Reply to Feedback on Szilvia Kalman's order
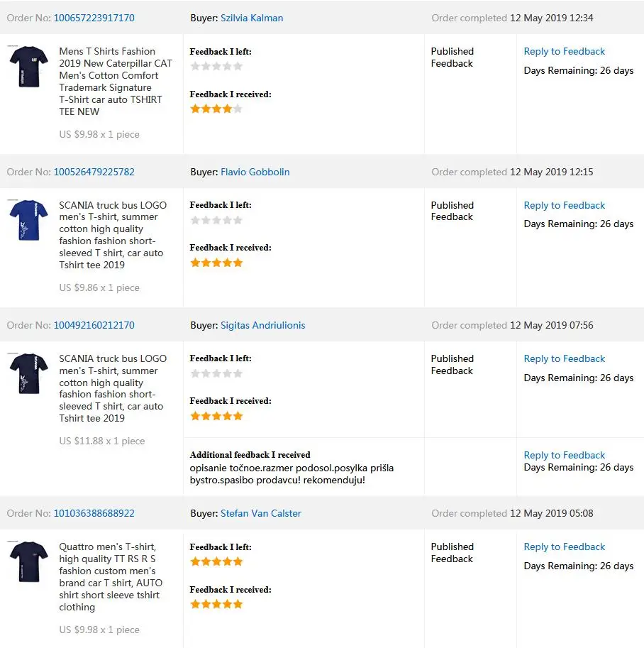The width and height of the screenshot is (644, 648). [x=564, y=51]
